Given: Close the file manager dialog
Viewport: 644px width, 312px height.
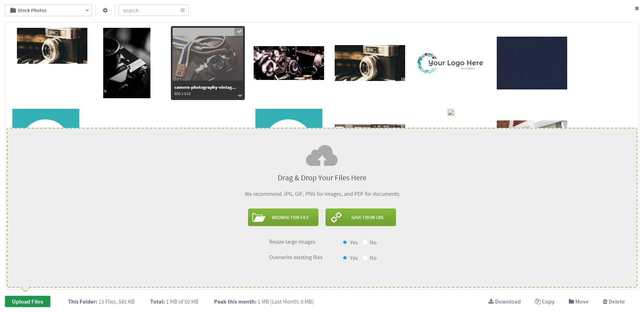Looking at the screenshot, I should coord(637,8).
